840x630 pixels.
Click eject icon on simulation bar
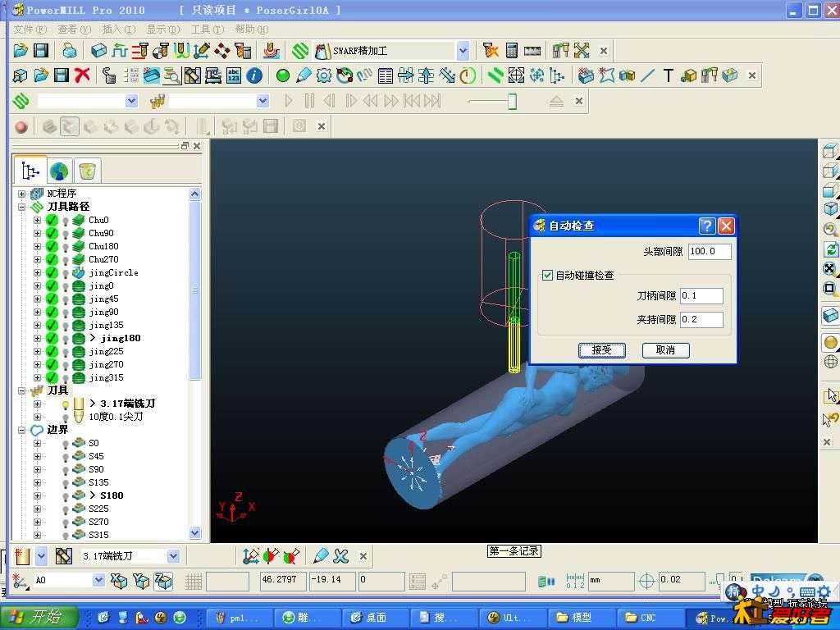pyautogui.click(x=557, y=101)
